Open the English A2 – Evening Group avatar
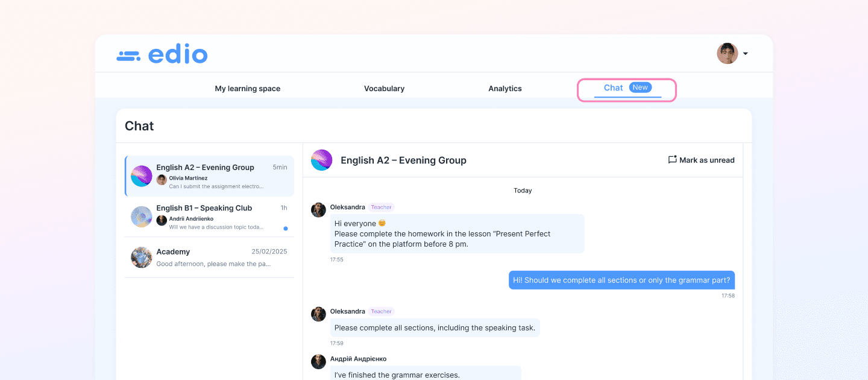Image resolution: width=868 pixels, height=380 pixels. [x=141, y=176]
